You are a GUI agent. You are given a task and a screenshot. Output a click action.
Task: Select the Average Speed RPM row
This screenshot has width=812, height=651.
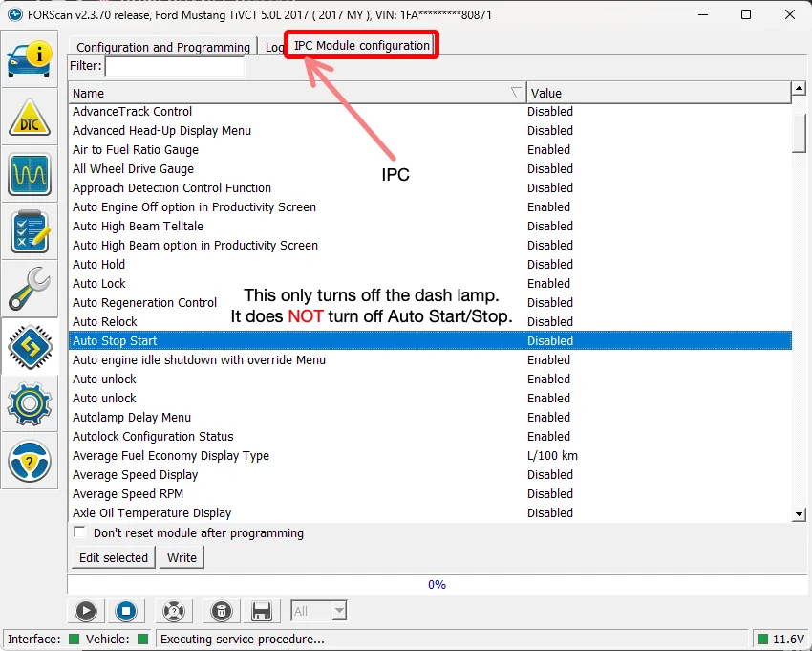(430, 494)
